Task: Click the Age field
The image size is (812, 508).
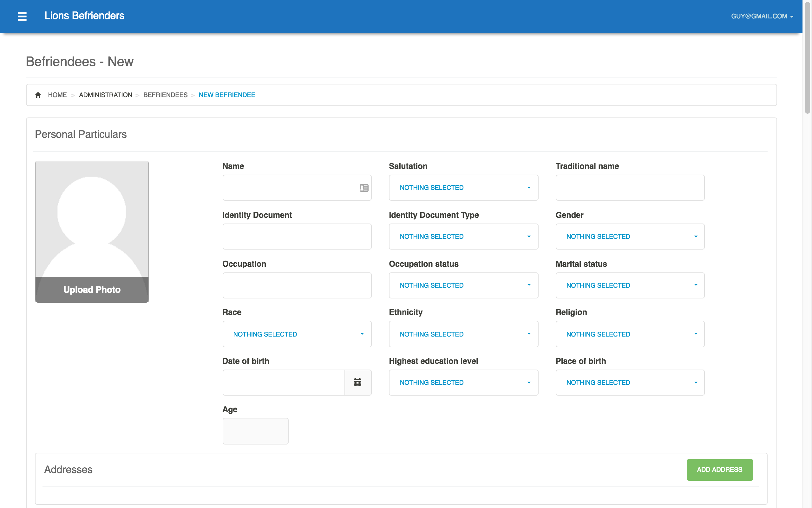Action: [255, 431]
